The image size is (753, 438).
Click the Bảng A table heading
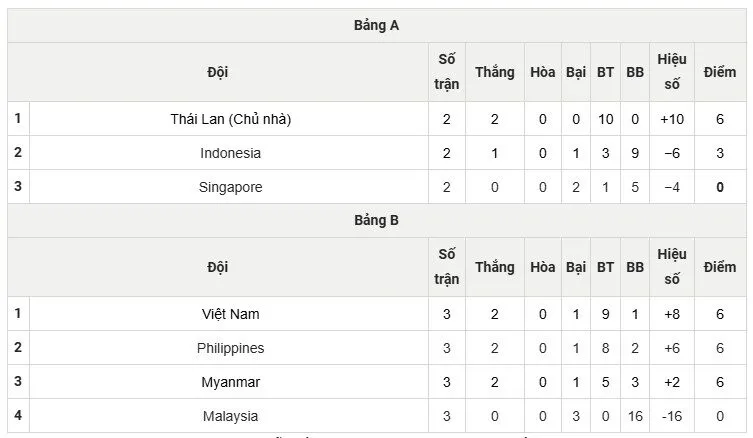pos(376,26)
